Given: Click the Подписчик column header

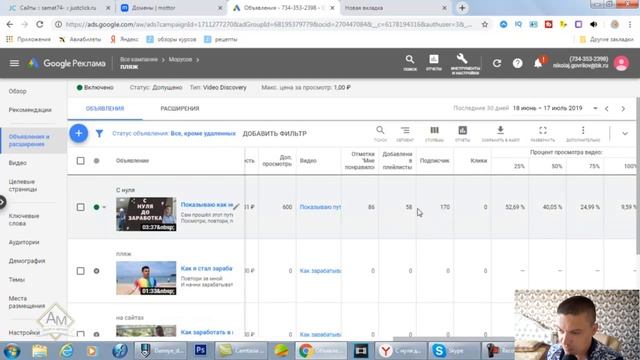Looking at the screenshot, I should (434, 160).
